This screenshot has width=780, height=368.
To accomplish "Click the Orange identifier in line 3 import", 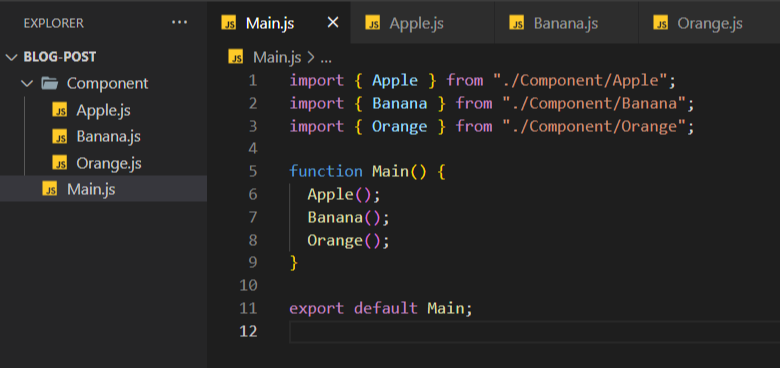I will tap(399, 126).
